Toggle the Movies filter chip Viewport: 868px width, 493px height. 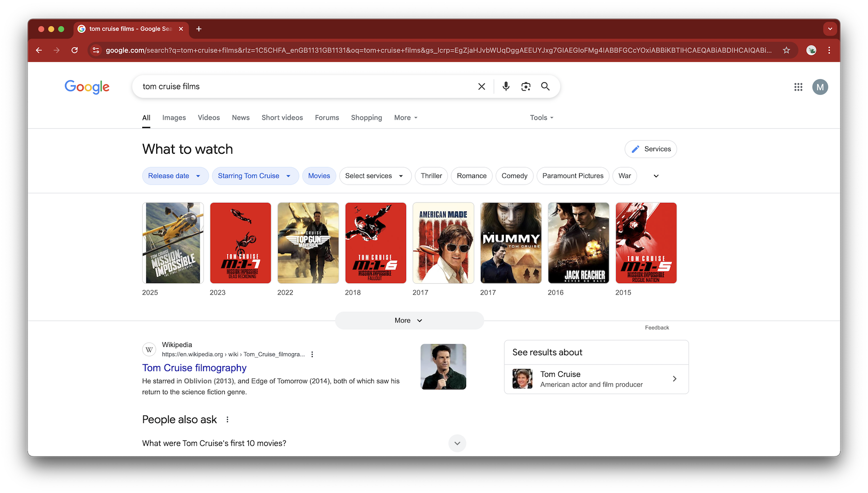(x=319, y=176)
